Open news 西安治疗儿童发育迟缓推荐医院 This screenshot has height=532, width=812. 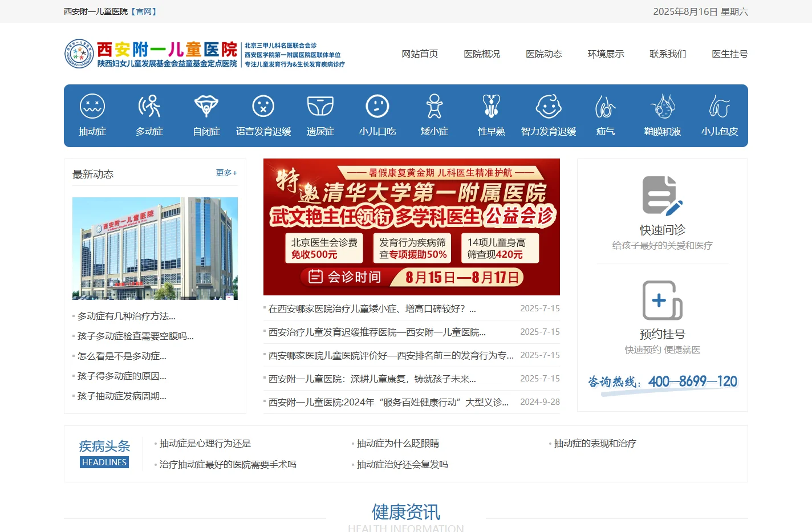coord(377,332)
